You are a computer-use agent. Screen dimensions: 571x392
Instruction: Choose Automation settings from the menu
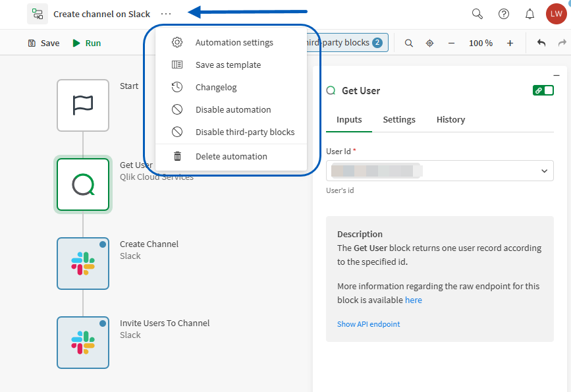[234, 43]
